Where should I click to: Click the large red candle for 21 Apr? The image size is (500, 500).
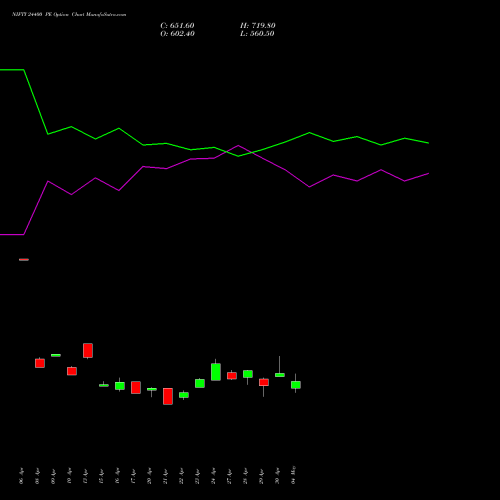point(168,396)
